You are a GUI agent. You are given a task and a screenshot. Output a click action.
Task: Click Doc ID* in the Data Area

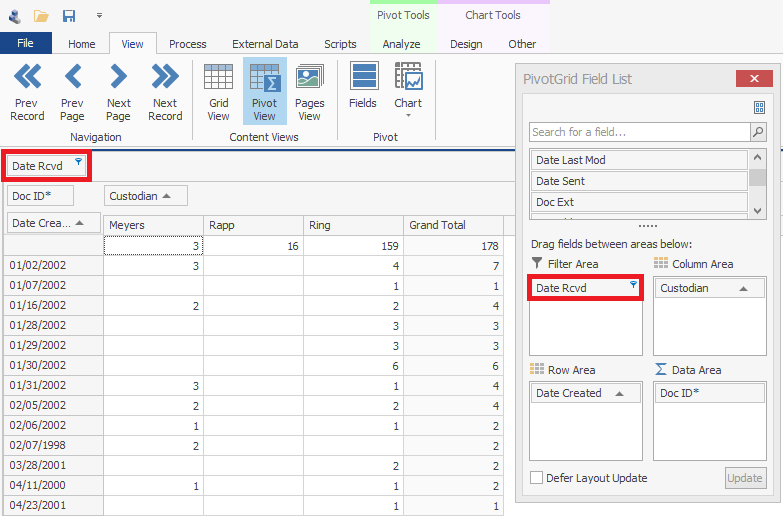710,393
